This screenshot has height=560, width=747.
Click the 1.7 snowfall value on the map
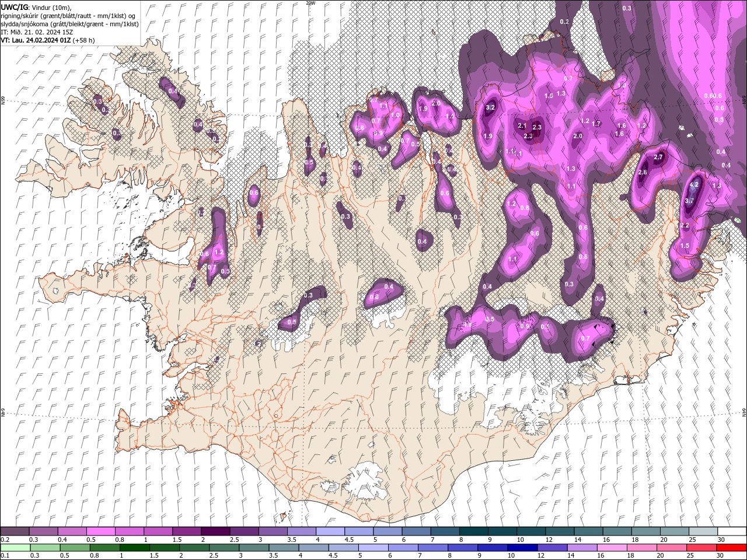pos(596,124)
